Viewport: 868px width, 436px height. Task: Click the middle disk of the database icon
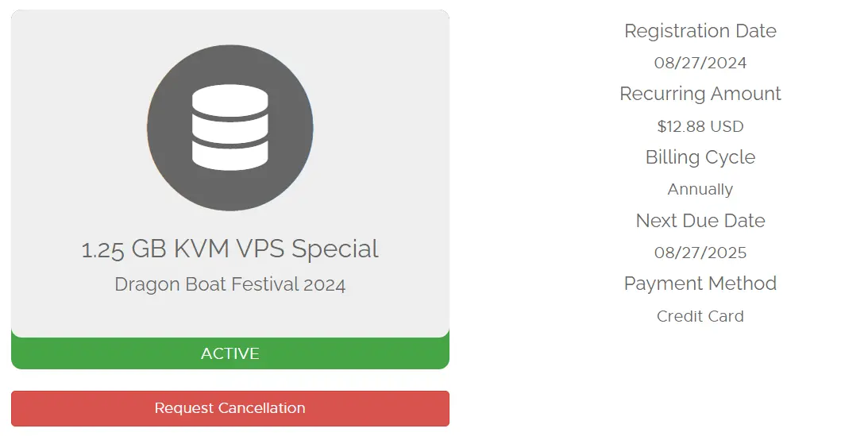tap(230, 130)
